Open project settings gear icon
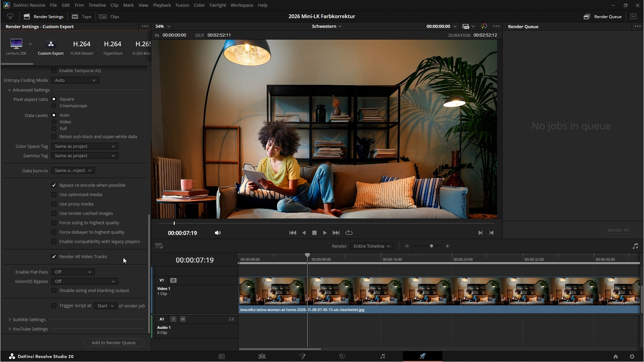This screenshot has width=644, height=362. click(x=632, y=356)
